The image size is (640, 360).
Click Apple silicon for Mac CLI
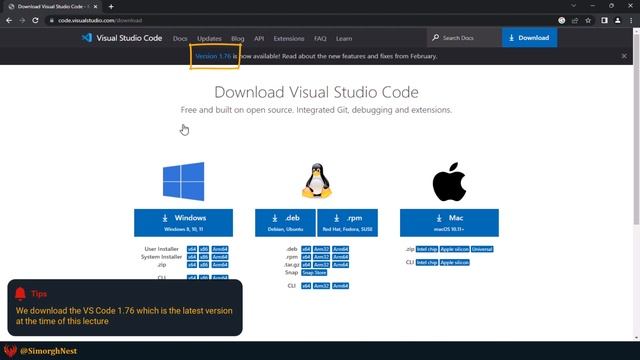tap(455, 262)
